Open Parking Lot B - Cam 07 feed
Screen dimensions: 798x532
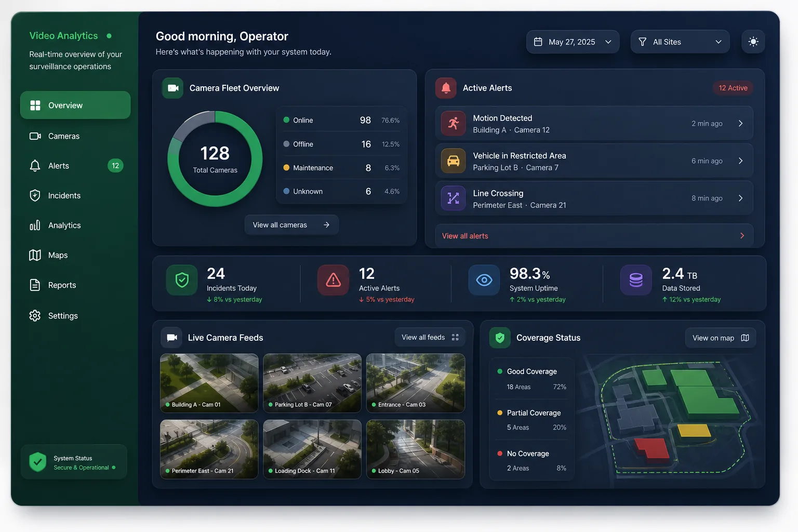(x=312, y=383)
